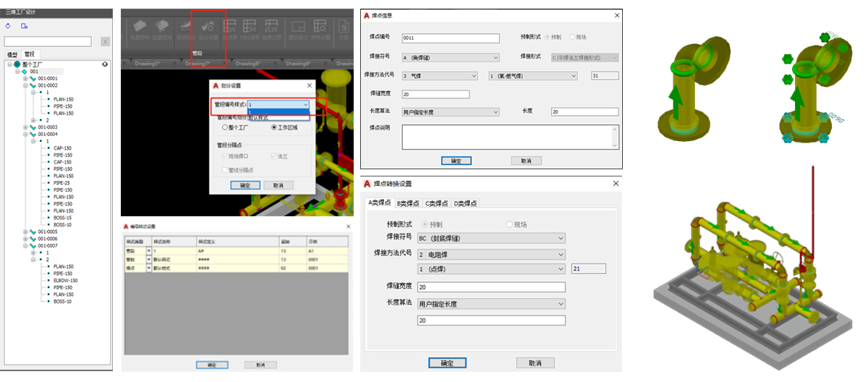
Task: Click 确定 in 焊点信息 dialog
Action: click(456, 161)
